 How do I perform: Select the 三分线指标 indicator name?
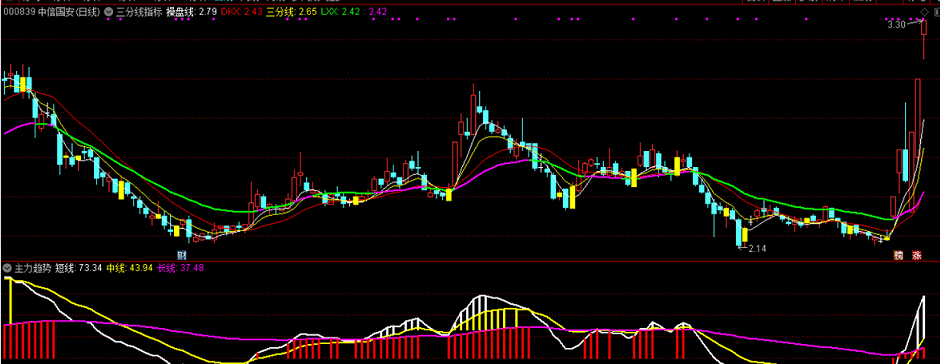coord(138,11)
